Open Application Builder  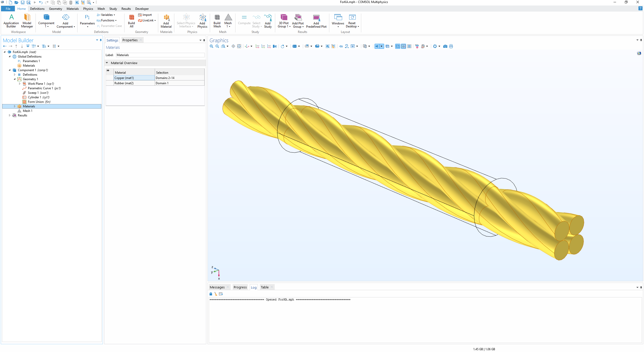(11, 21)
